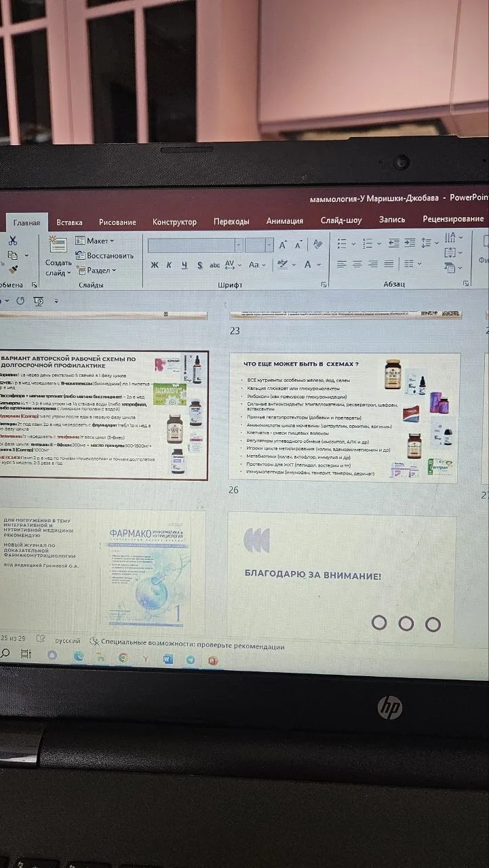This screenshot has height=868, width=489.
Task: Switch to the Конструктор tab
Action: pos(174,222)
